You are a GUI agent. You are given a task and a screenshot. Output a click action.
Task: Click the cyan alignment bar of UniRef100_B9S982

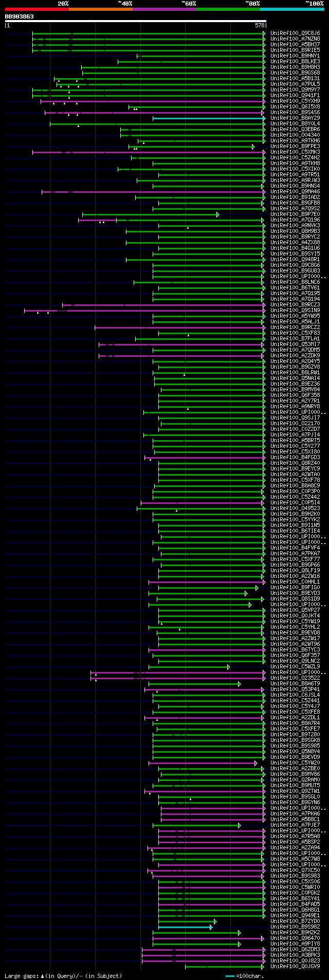(185, 928)
